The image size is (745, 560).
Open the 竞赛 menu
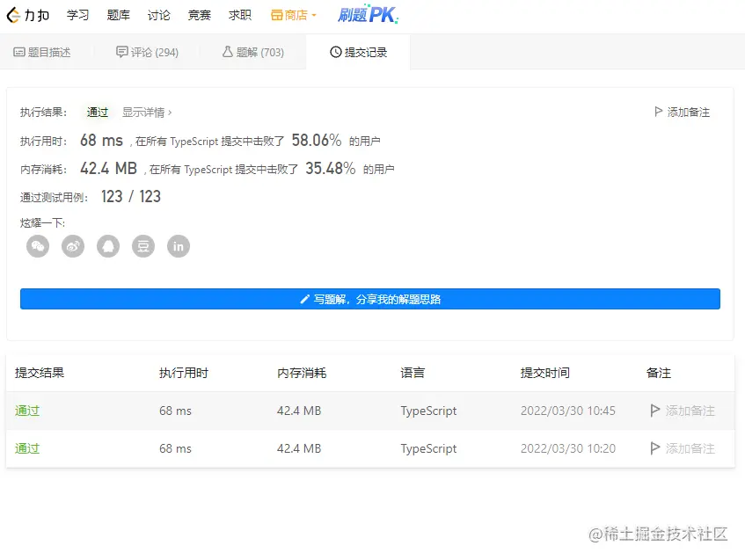(x=199, y=15)
